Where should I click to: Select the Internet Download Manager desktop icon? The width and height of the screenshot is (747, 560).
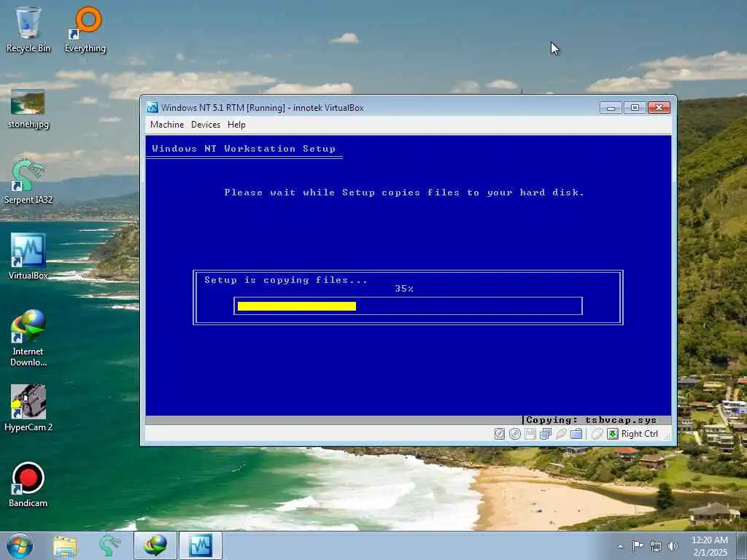(x=28, y=338)
